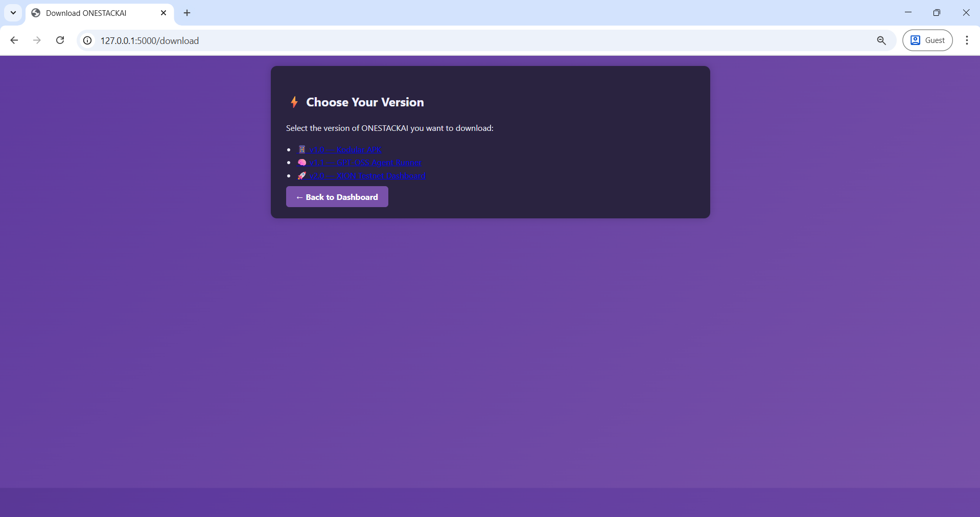Open the zoom magnifier icon in address bar
The height and width of the screenshot is (517, 980).
pyautogui.click(x=881, y=40)
